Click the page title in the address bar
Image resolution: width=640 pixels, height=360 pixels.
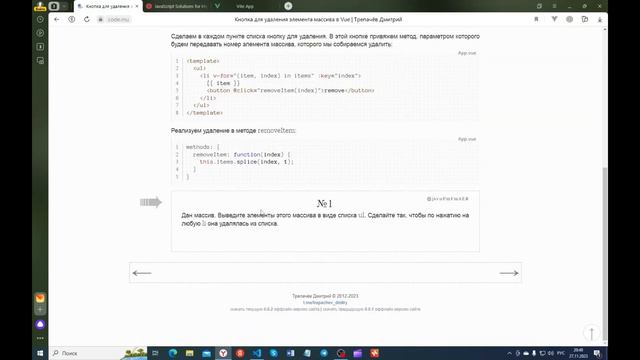pos(318,19)
